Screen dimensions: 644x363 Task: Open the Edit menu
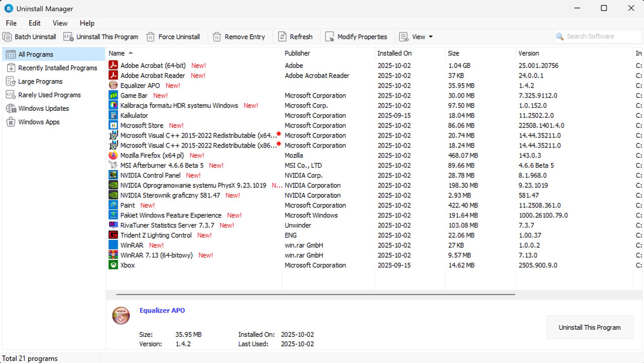[35, 23]
